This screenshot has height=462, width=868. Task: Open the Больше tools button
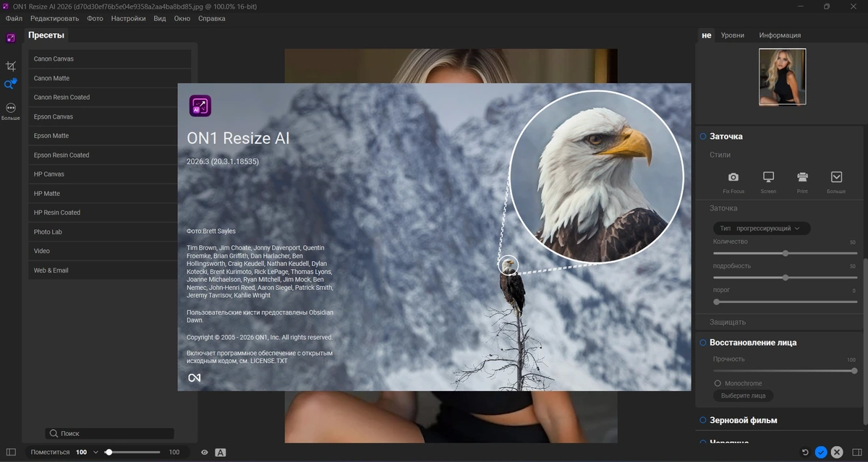[x=11, y=111]
